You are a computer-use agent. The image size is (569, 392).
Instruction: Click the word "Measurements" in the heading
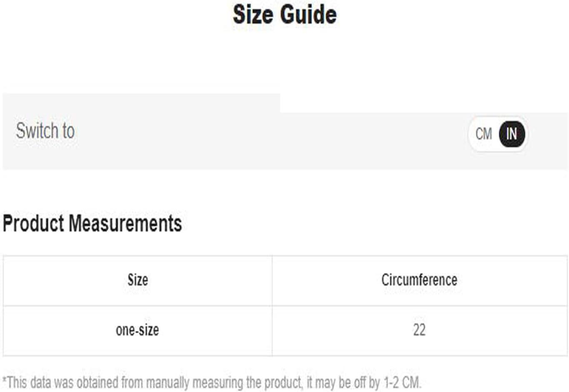tap(125, 223)
